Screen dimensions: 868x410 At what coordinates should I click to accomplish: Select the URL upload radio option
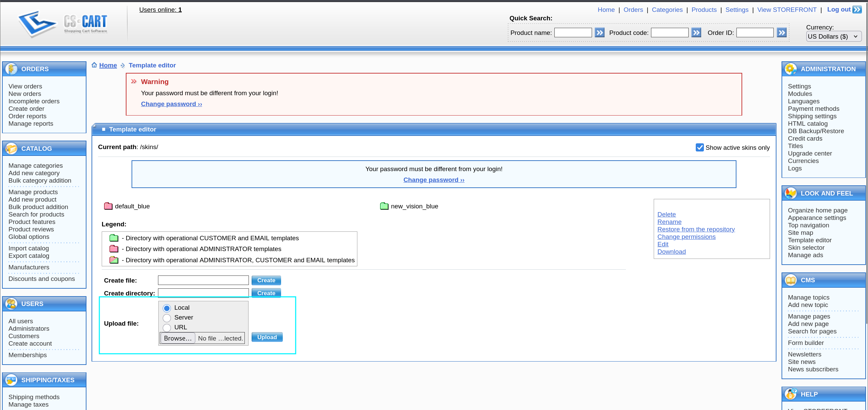pos(167,328)
